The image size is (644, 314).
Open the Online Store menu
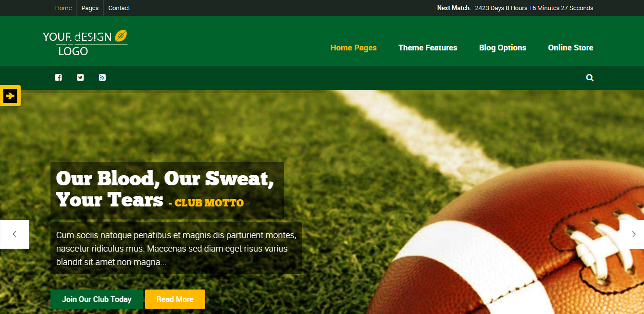pyautogui.click(x=570, y=48)
